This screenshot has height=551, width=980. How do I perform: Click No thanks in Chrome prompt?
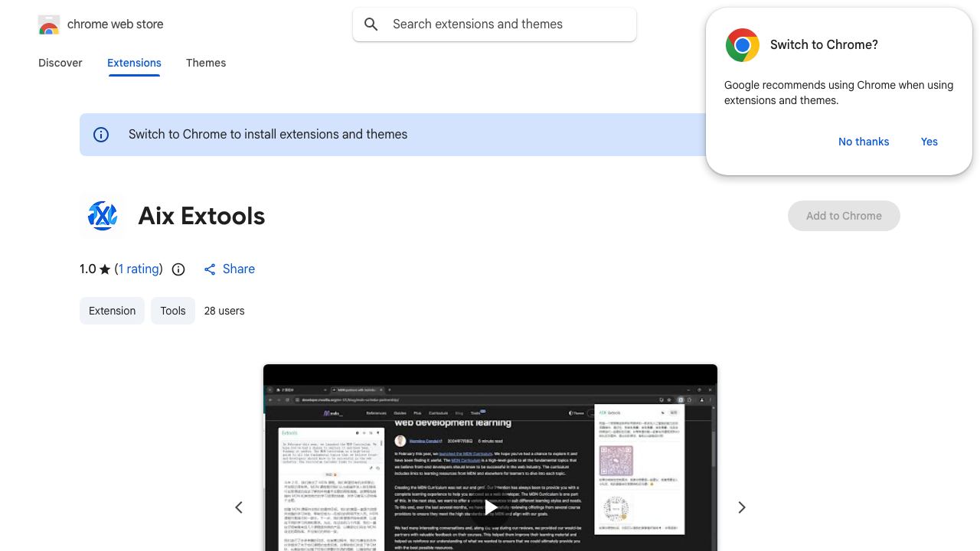click(864, 142)
